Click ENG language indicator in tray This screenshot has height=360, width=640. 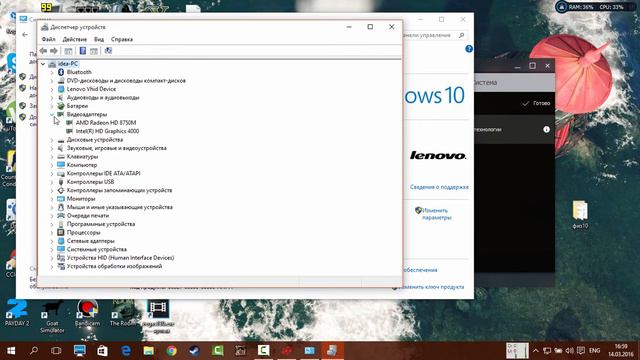point(594,351)
